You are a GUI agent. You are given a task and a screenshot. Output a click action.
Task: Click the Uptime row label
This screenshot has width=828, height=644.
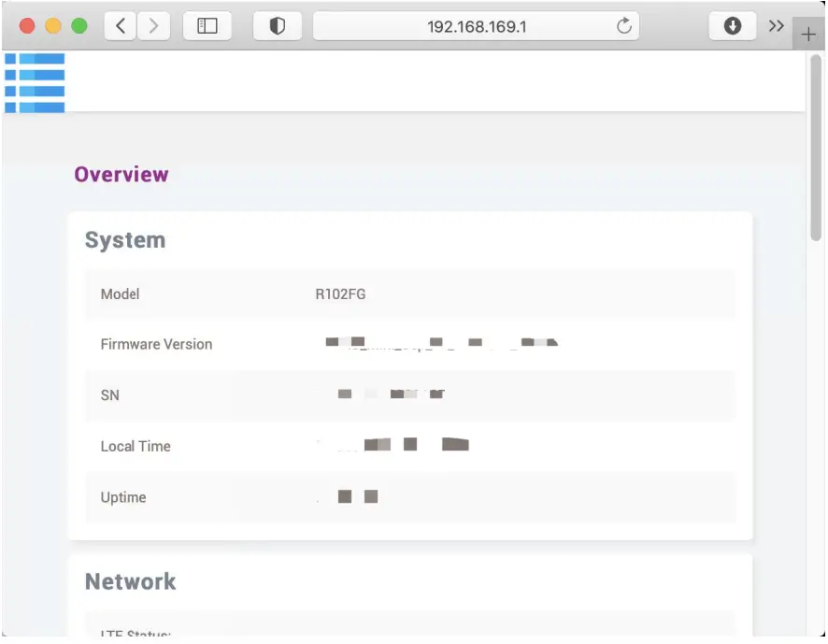(x=123, y=497)
